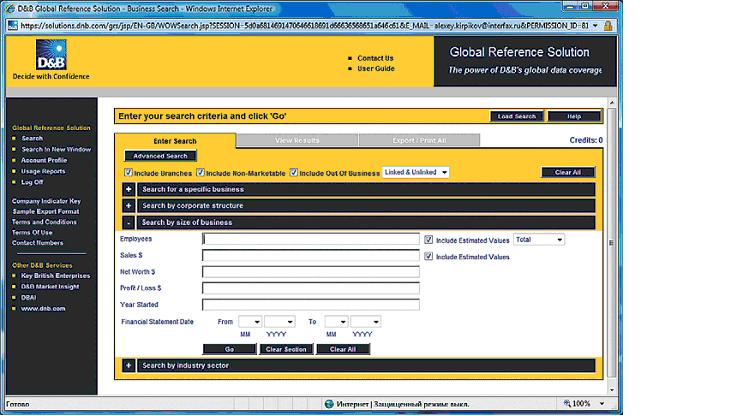
Task: Open the Linked & Unlinked dropdown
Action: click(416, 172)
